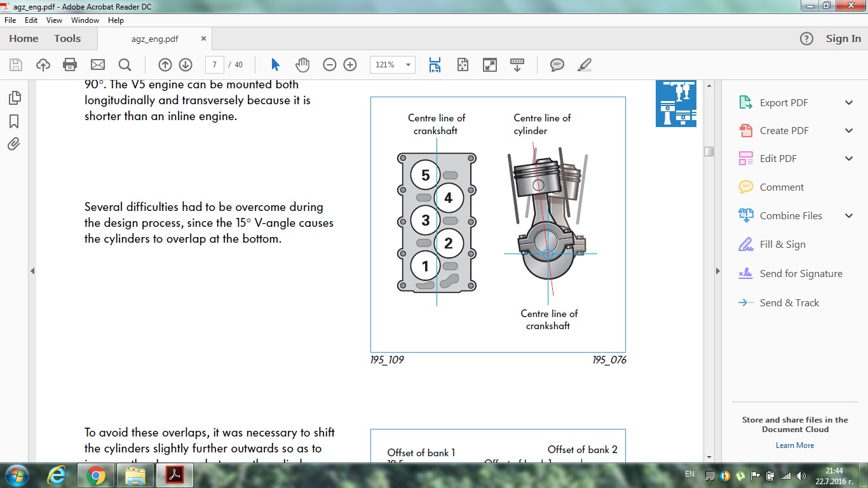Screen dimensions: 868x488
Task: Toggle the Attachments paperclip panel
Action: click(14, 144)
